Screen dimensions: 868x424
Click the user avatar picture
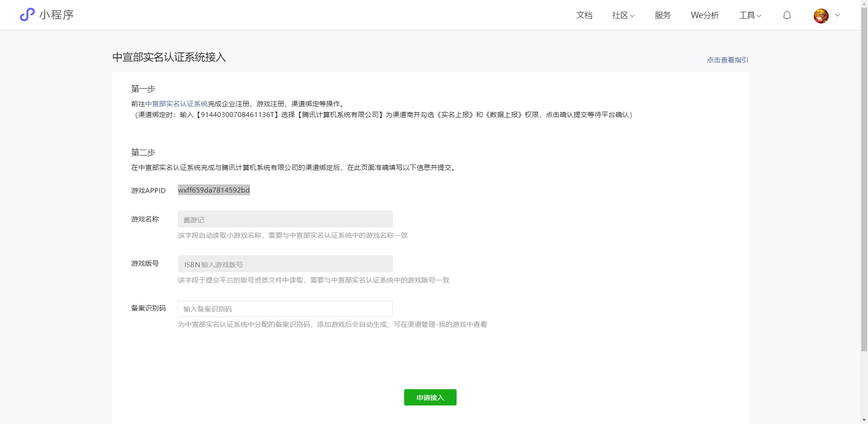821,16
